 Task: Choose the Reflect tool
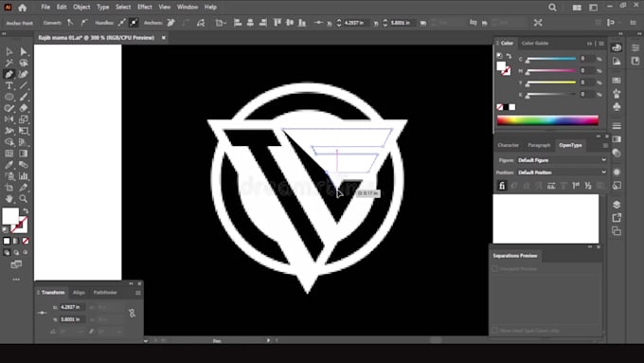pos(9,119)
